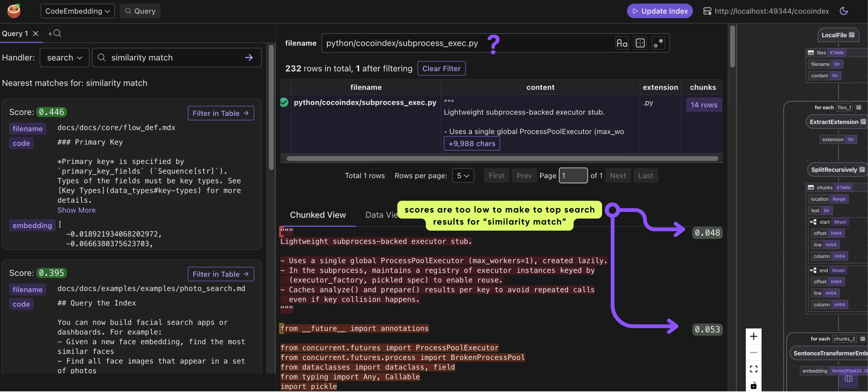Expand content with +9,988 chars

pos(472,144)
